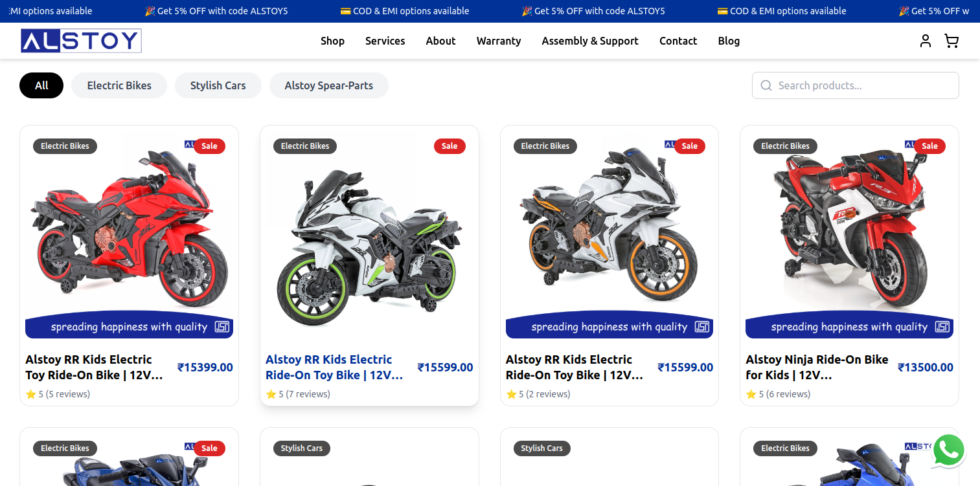This screenshot has width=980, height=486.
Task: Click the WhatsApp chat button
Action: 949,450
